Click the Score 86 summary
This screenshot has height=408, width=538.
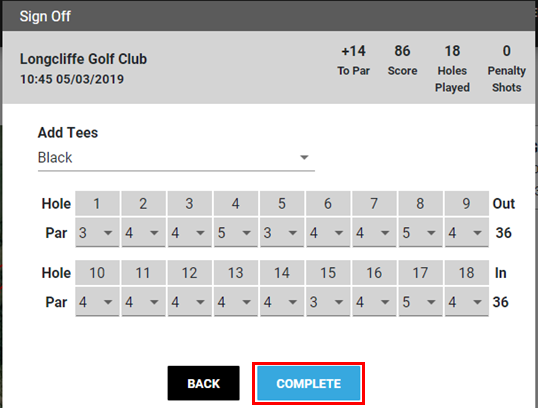[x=402, y=60]
